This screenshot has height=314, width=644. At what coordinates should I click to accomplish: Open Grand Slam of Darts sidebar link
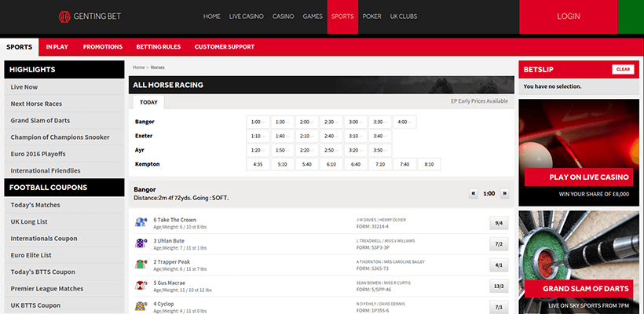(64, 121)
